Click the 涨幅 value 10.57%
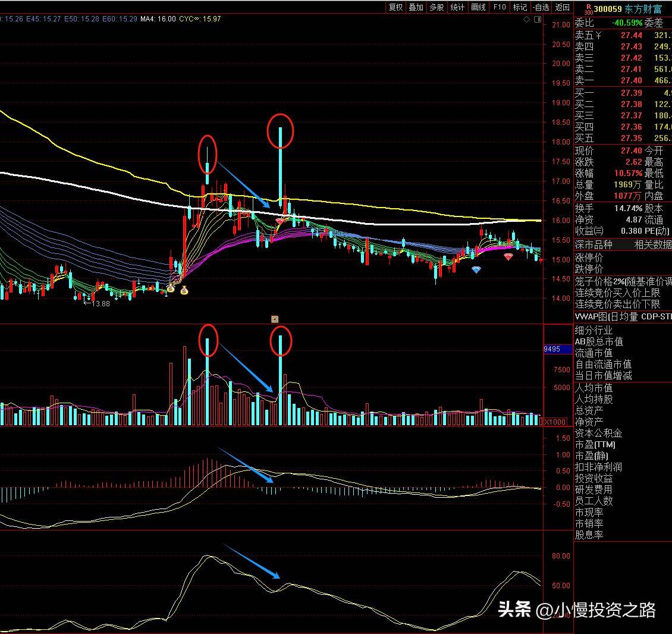This screenshot has height=634, width=672. point(628,173)
